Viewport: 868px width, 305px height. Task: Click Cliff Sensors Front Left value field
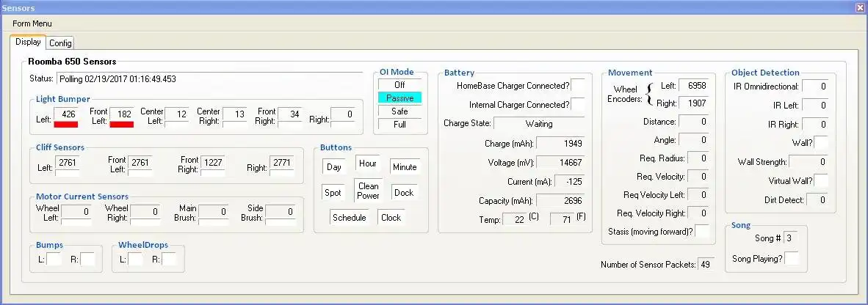(x=140, y=163)
